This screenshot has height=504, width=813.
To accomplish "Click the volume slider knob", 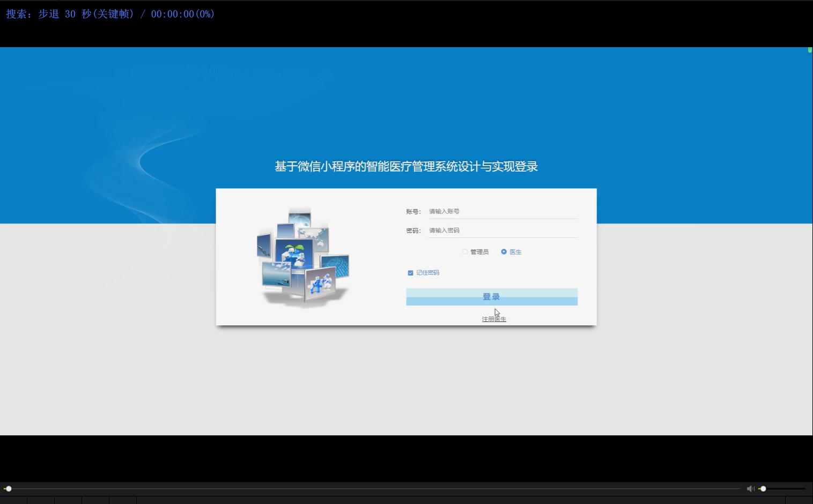I will pyautogui.click(x=763, y=488).
